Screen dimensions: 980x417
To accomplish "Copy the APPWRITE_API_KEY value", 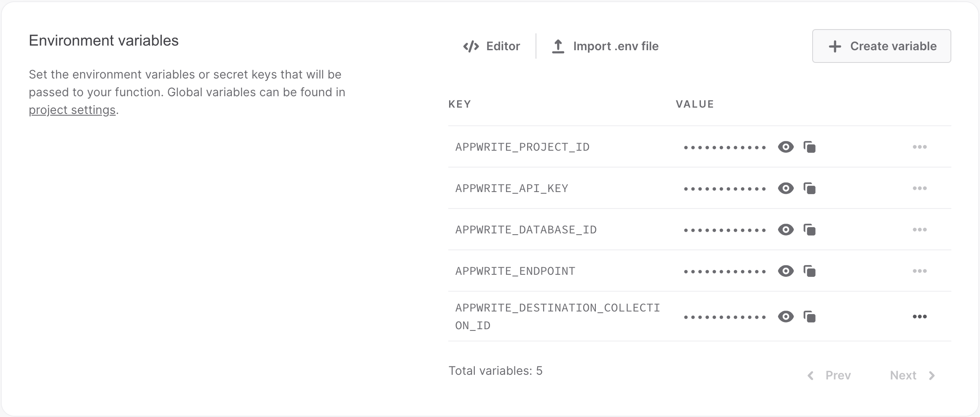I will [810, 188].
